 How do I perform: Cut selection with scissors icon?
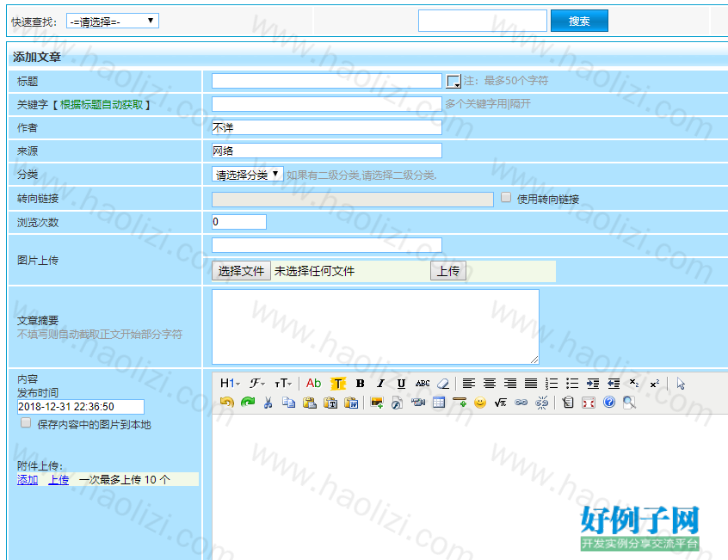[x=268, y=403]
